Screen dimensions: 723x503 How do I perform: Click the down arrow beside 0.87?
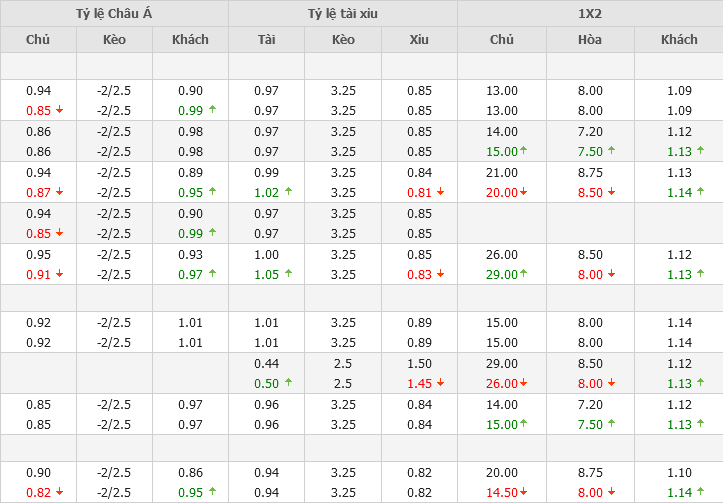tap(57, 192)
